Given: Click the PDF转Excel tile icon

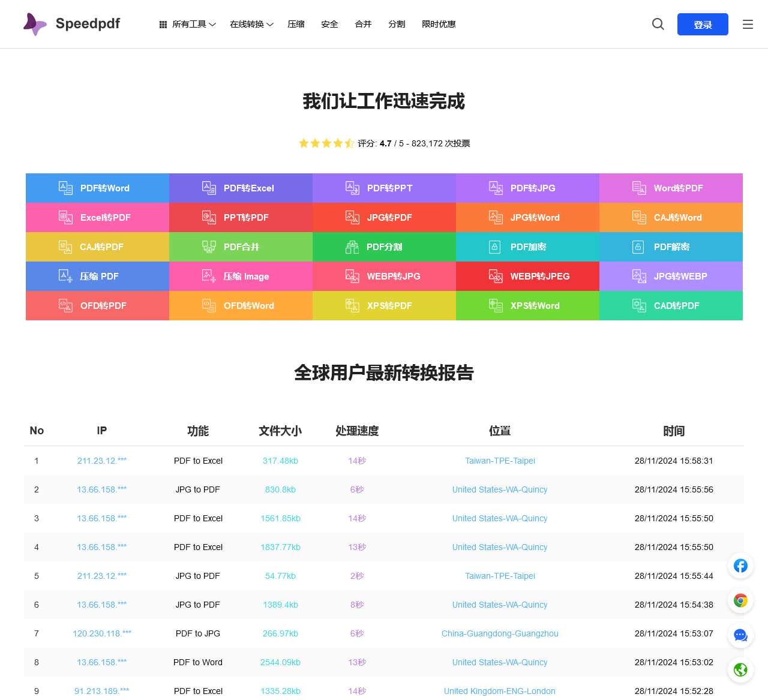Looking at the screenshot, I should point(209,188).
